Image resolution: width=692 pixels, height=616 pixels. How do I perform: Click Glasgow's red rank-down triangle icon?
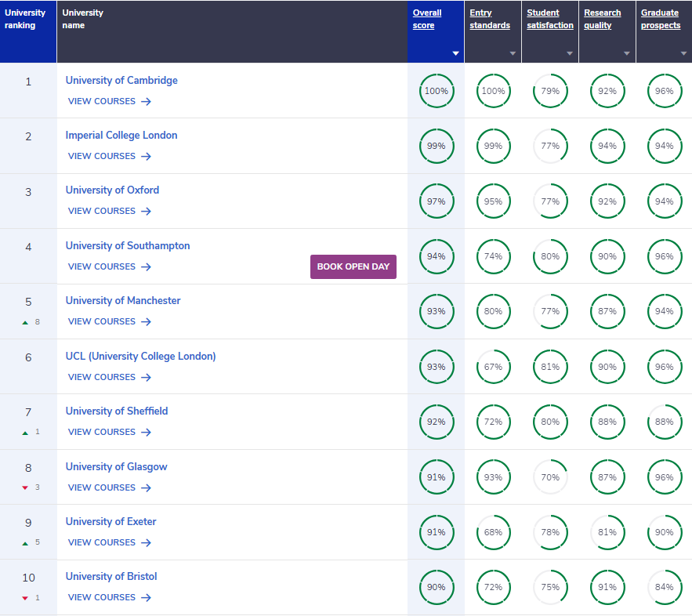click(x=25, y=487)
